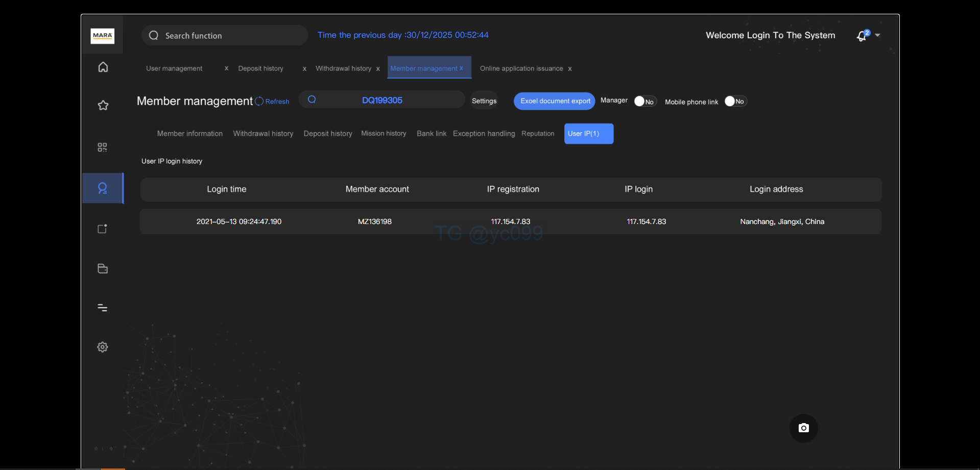Select the grid modules sidebar icon
The height and width of the screenshot is (470, 980).
click(x=103, y=147)
